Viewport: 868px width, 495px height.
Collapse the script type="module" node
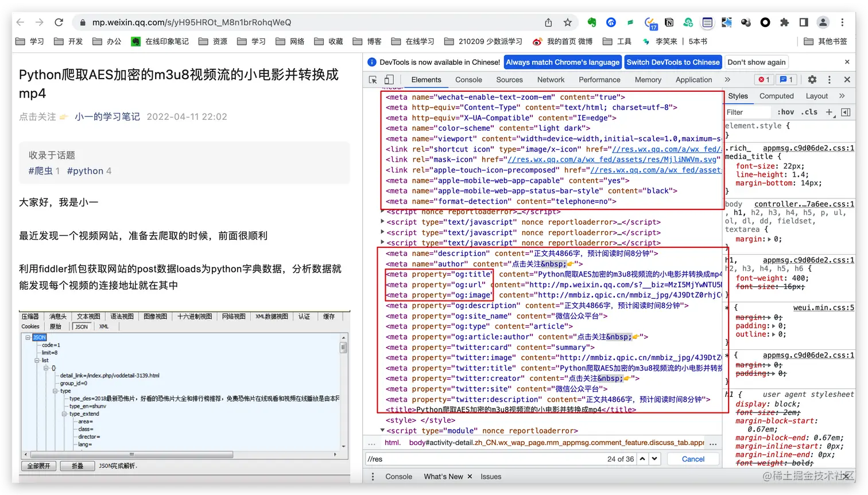coord(383,430)
